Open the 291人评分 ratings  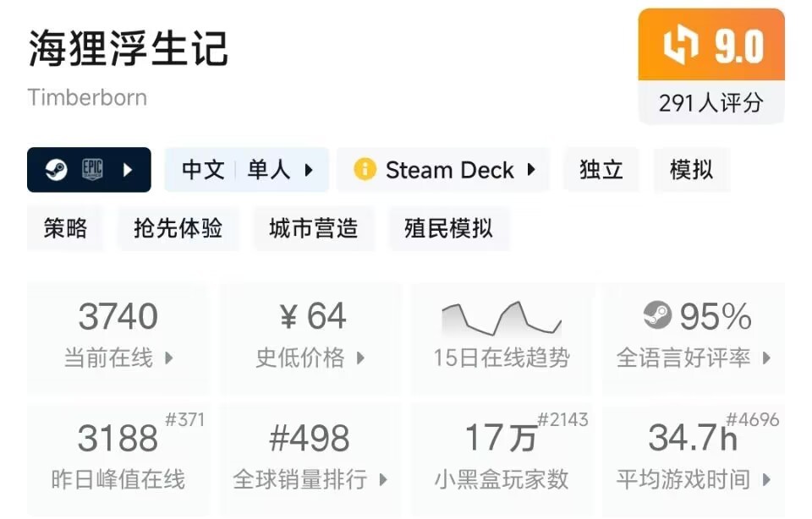(710, 103)
